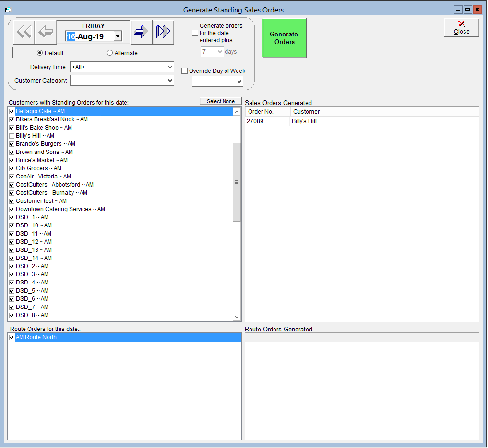This screenshot has width=488, height=448.
Task: Open the date picker dropdown arrow
Action: [x=118, y=36]
